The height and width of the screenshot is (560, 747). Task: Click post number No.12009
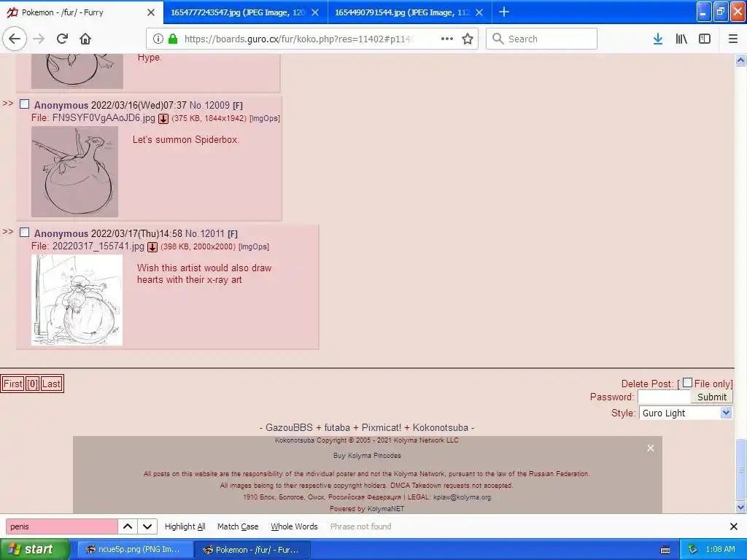pos(209,105)
